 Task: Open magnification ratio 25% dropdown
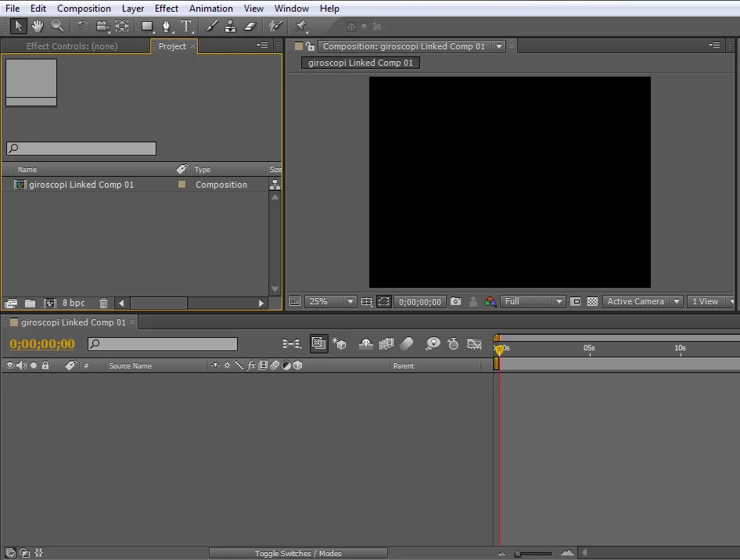coord(330,301)
